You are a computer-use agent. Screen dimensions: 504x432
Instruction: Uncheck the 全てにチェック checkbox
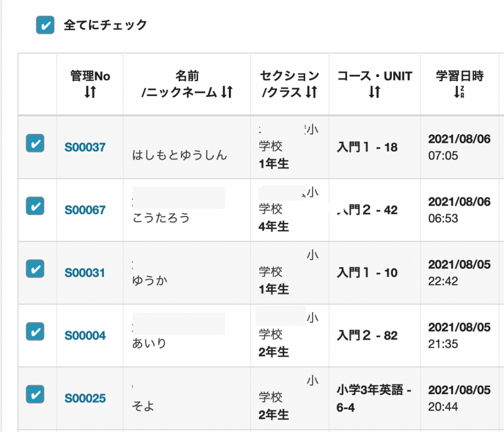(45, 25)
